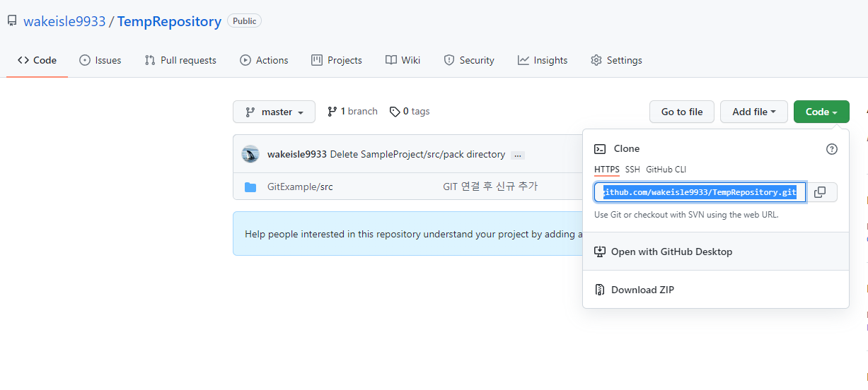Click the Code angle-brackets tab icon
The height and width of the screenshot is (390, 868).
(x=23, y=60)
